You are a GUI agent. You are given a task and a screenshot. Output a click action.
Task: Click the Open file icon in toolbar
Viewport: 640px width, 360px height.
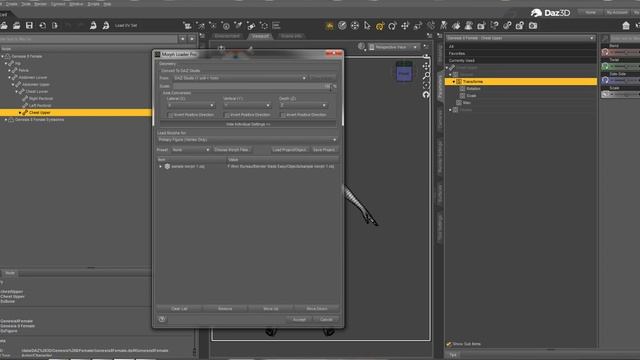(16, 26)
